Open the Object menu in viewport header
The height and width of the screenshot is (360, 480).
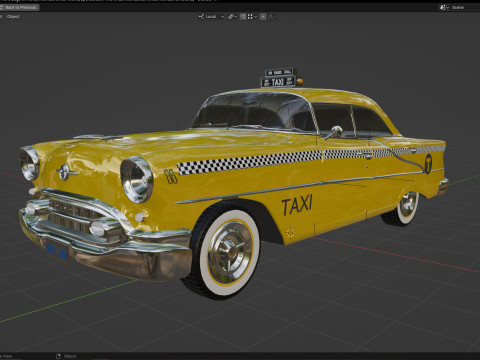tap(13, 17)
